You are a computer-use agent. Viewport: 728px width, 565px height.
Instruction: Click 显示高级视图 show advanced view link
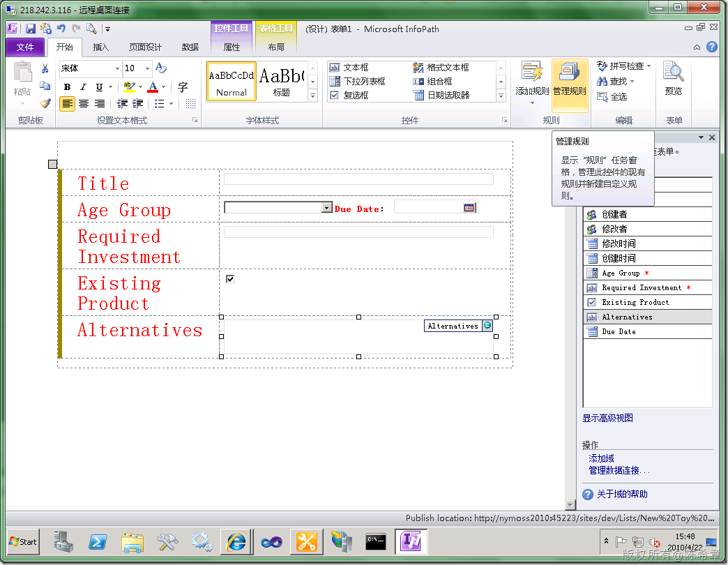[x=607, y=418]
